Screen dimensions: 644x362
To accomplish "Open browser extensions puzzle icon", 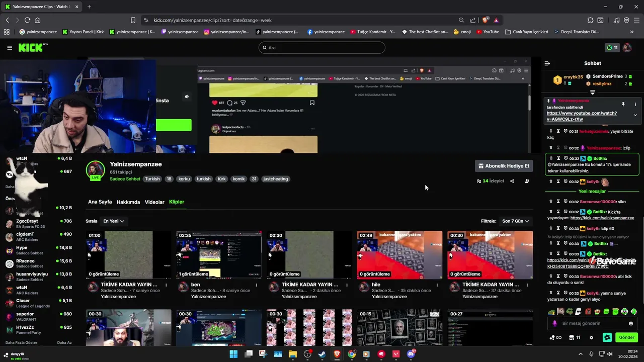I will click(x=590, y=20).
